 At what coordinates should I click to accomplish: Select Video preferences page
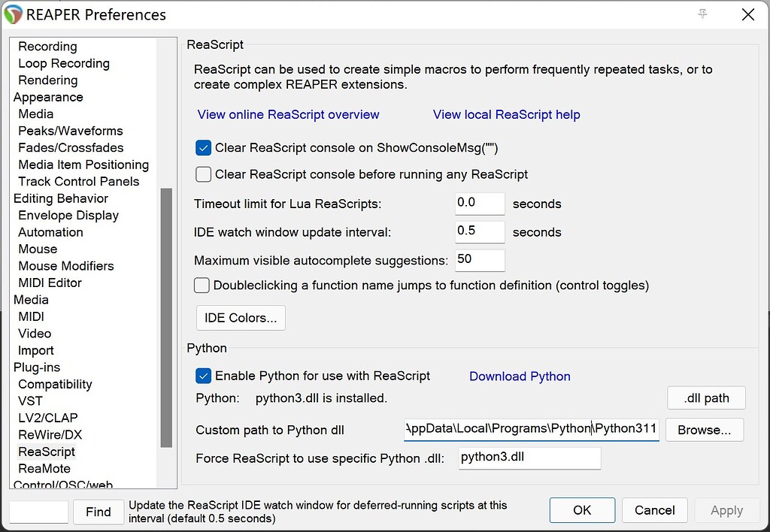(x=35, y=334)
